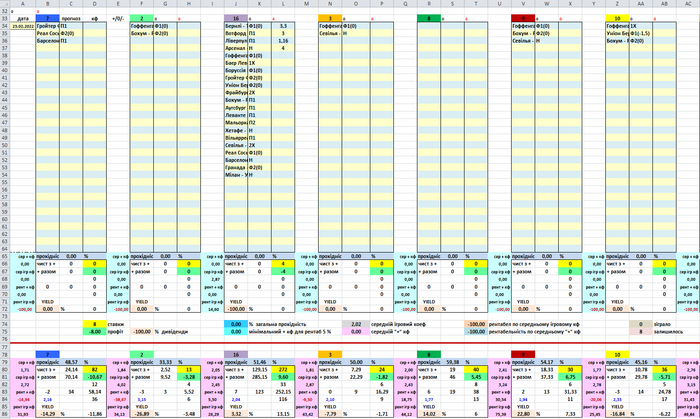Select yellow '8' cell beside ставки
Image resolution: width=700 pixels, height=419 pixels.
[95, 324]
